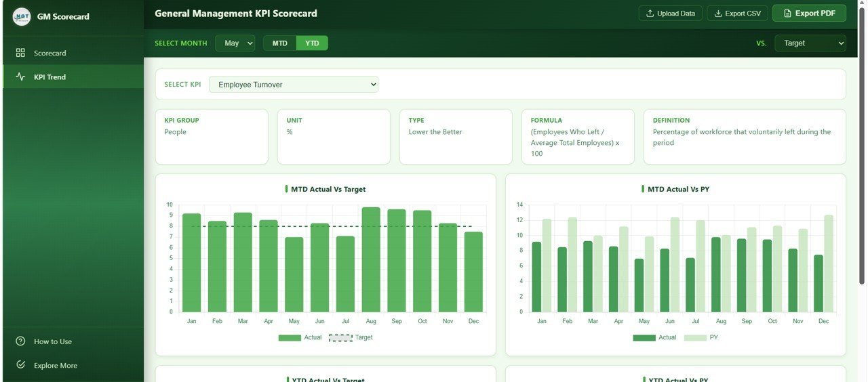Click the Explore More checkmark icon
Image resolution: width=868 pixels, height=382 pixels.
20,365
